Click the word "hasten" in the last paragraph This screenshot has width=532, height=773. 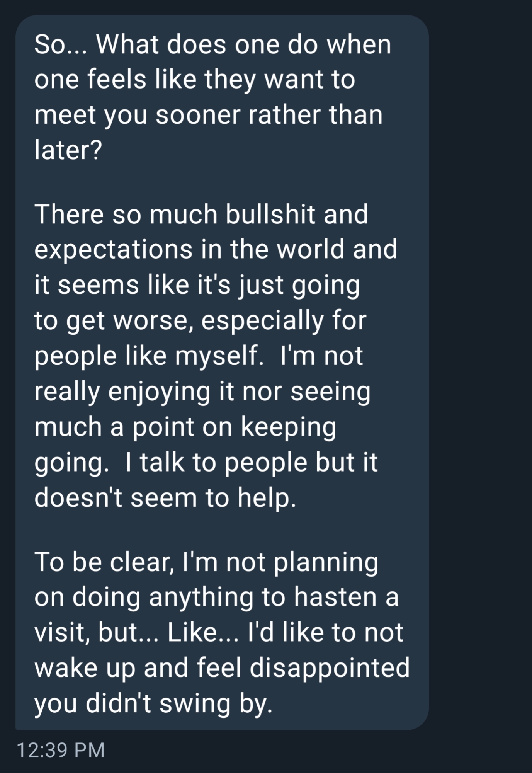[x=335, y=597]
